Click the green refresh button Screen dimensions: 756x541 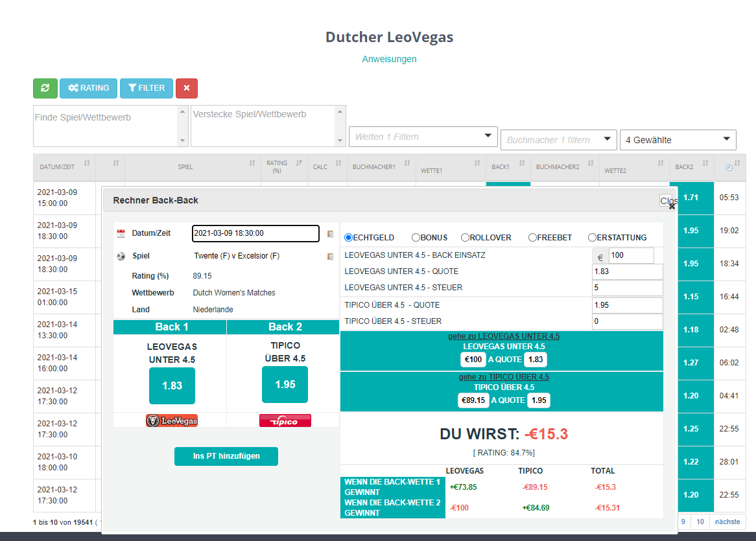45,88
